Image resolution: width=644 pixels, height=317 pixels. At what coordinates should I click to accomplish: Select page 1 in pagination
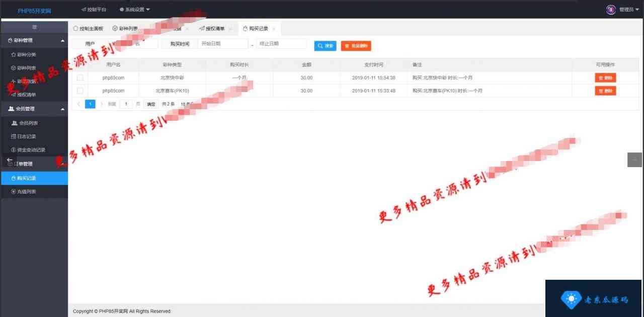90,104
